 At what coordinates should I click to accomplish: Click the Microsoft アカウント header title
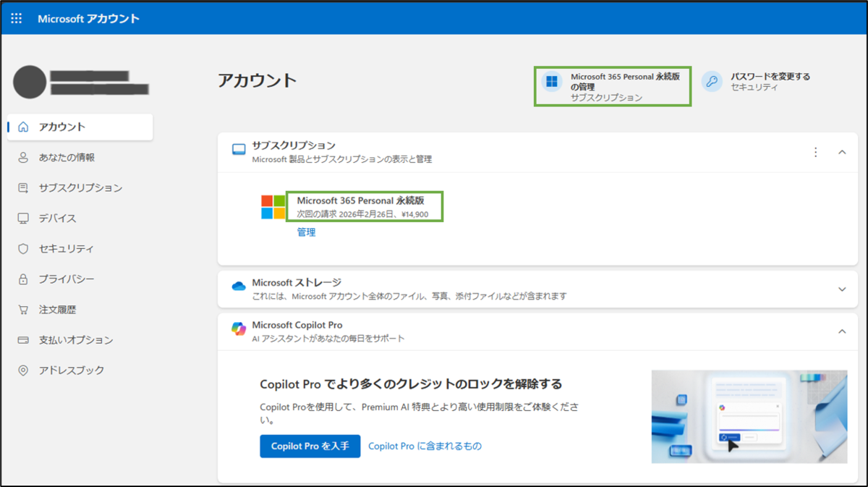click(x=88, y=18)
